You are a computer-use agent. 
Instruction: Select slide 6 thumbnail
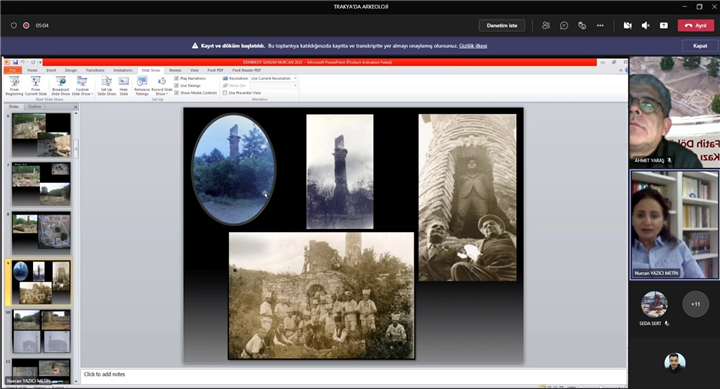point(41,135)
